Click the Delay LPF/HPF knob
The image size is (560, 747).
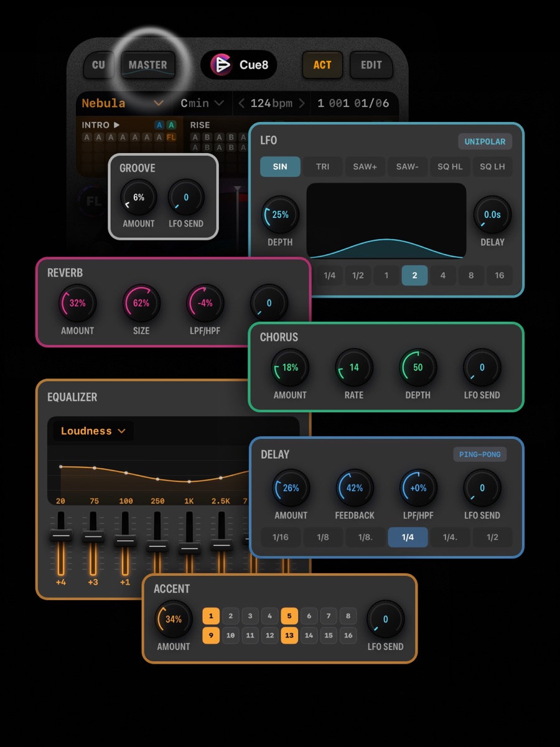(x=418, y=488)
